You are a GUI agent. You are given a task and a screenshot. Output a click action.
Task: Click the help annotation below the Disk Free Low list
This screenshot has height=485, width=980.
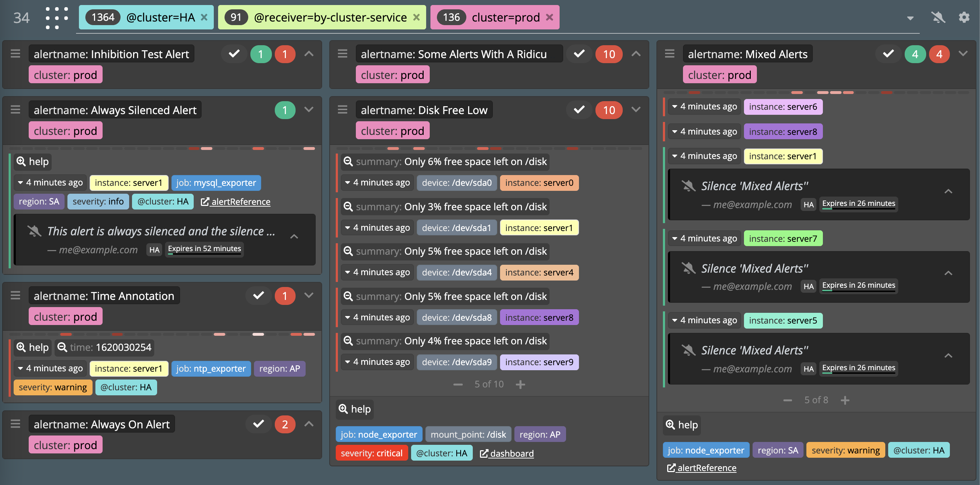point(354,409)
